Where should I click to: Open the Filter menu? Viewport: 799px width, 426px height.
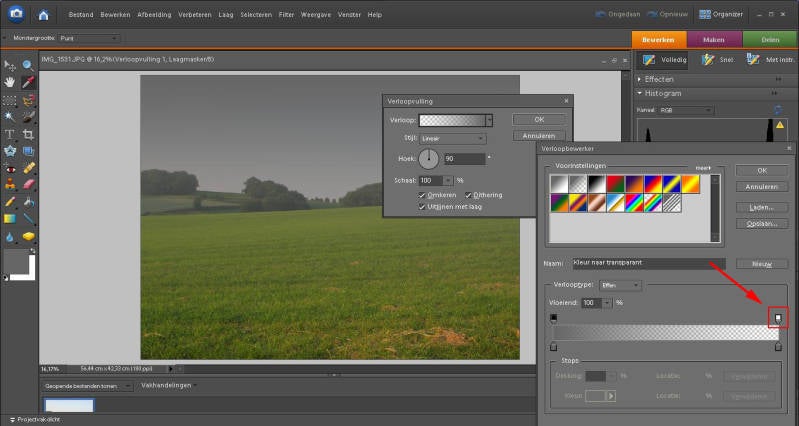pos(286,15)
